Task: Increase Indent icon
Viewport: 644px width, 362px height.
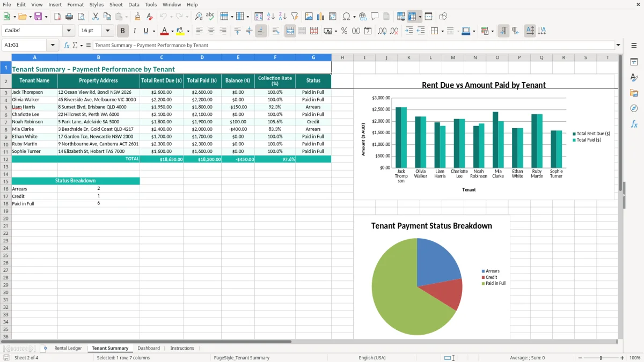Action: 409,31
